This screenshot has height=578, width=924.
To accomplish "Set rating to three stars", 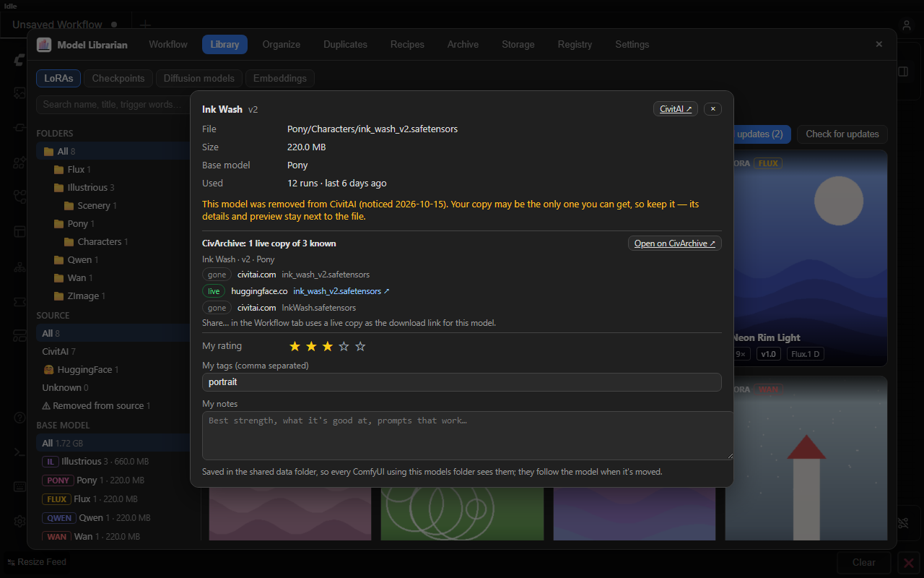I will pyautogui.click(x=328, y=347).
